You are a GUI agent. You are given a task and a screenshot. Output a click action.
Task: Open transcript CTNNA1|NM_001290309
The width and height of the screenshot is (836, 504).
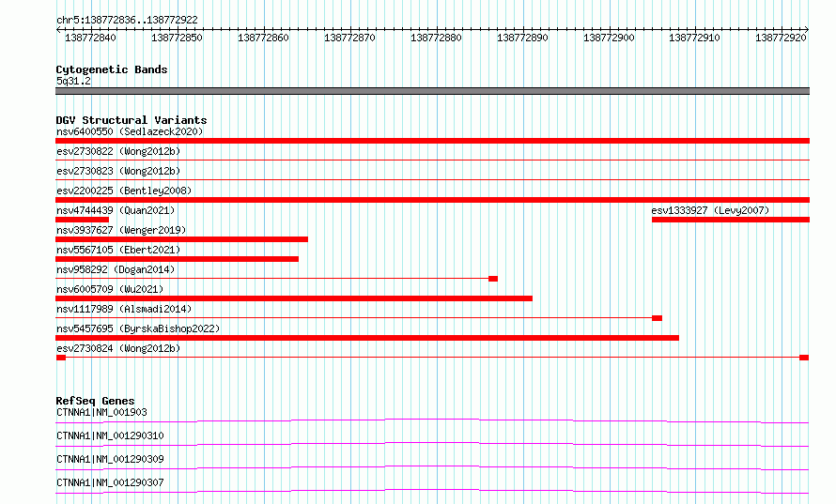coord(110,459)
